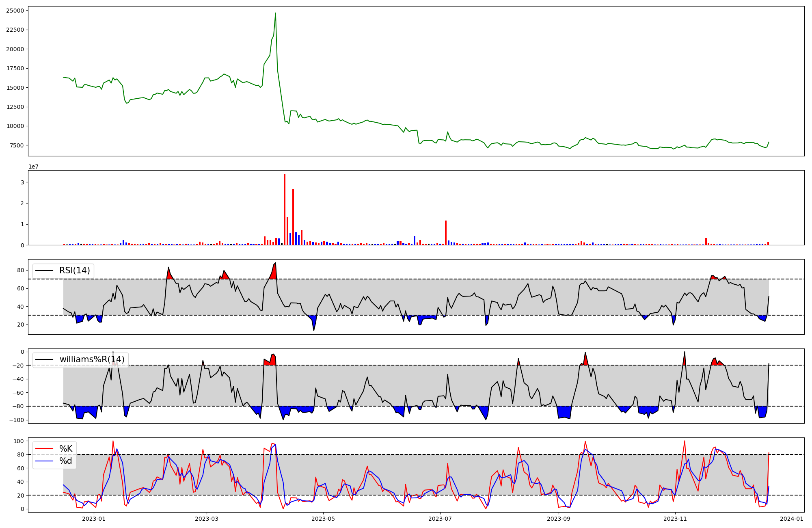Click the RSI(14) legend label
The height and width of the screenshot is (528, 812).
click(x=75, y=270)
